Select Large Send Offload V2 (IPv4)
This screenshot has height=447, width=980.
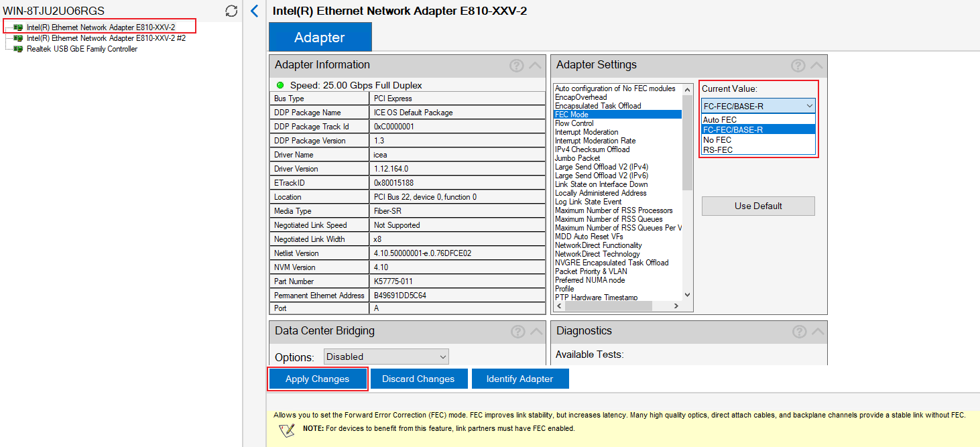601,167
